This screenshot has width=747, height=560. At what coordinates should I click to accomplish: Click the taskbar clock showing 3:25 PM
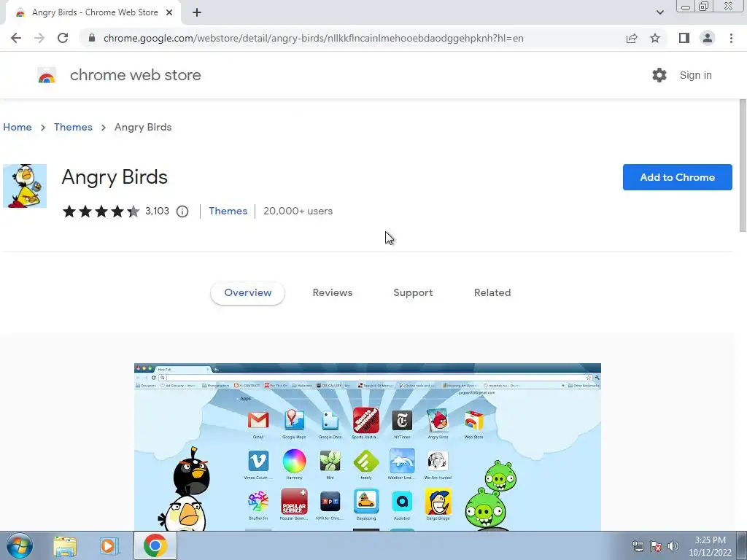[710, 546]
